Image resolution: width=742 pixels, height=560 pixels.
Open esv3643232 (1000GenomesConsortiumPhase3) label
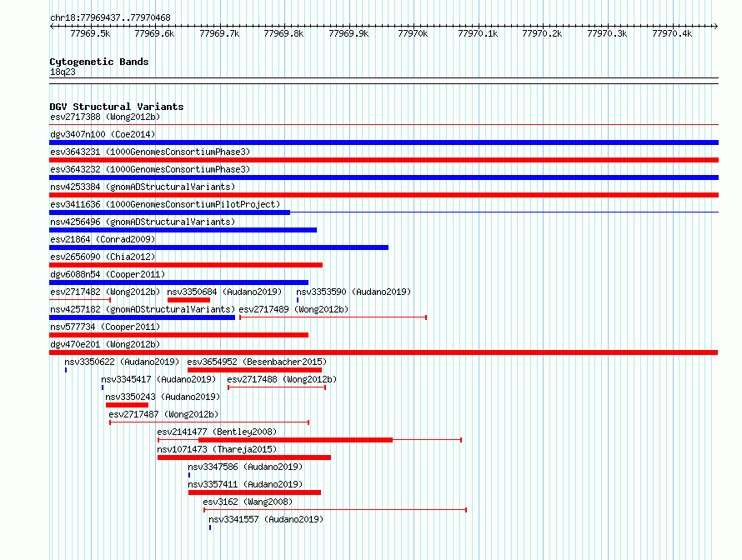[x=150, y=169]
